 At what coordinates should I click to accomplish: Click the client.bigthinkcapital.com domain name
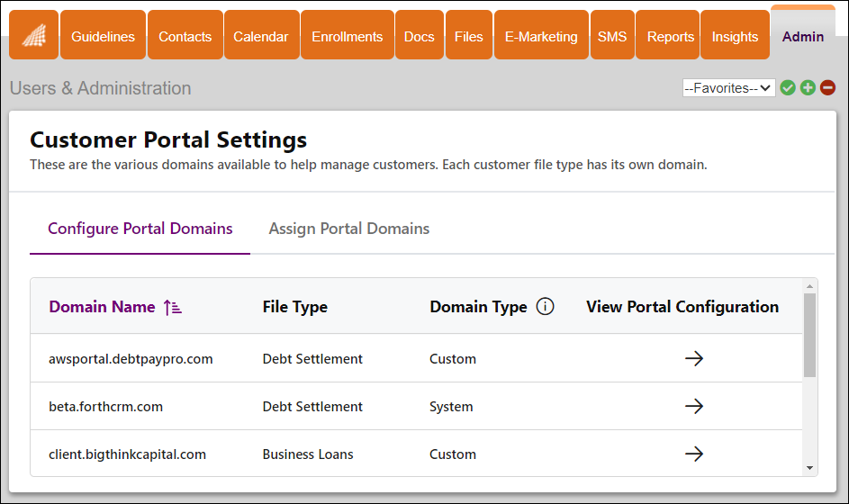tap(127, 454)
